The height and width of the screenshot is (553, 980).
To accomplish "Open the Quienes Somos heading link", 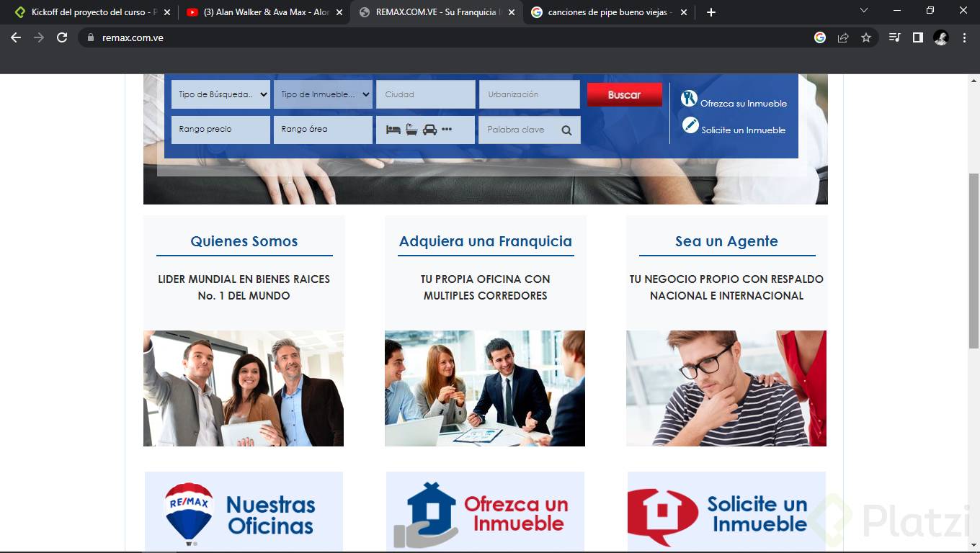I will pyautogui.click(x=244, y=241).
